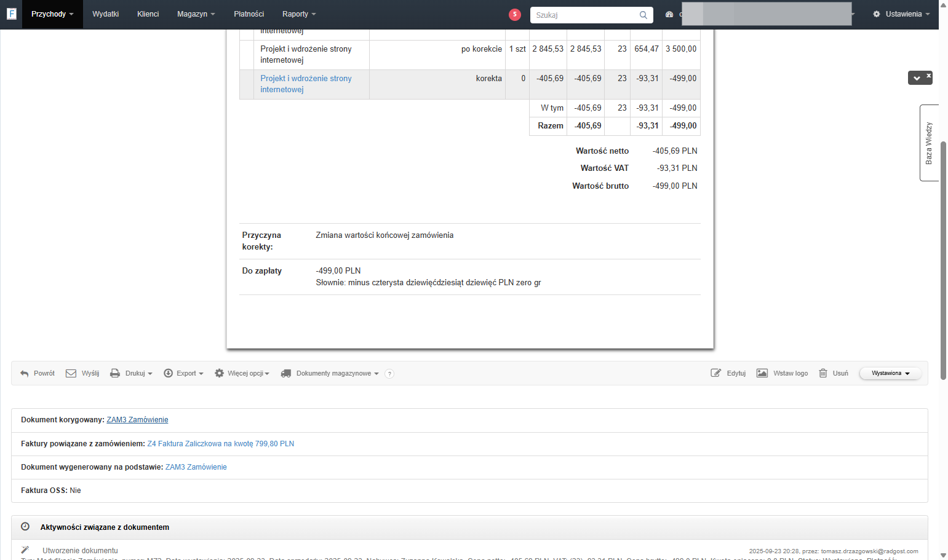Image resolution: width=948 pixels, height=560 pixels.
Task: Change status via the Wystawiona dropdown
Action: pos(890,373)
